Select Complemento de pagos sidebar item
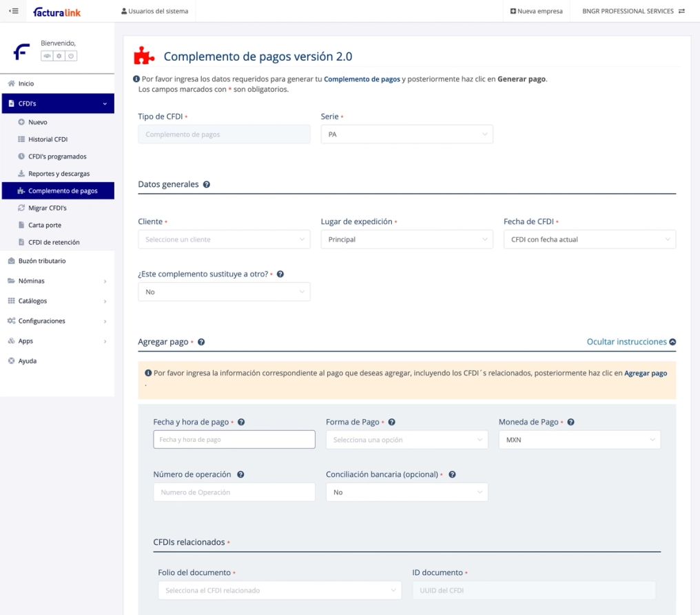700x615 pixels. [x=58, y=191]
